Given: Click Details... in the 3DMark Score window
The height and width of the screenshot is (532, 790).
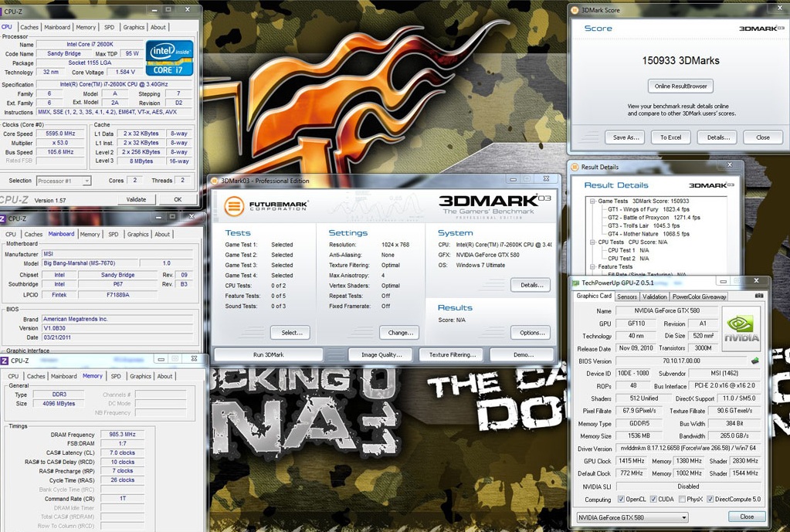Looking at the screenshot, I should [x=717, y=137].
